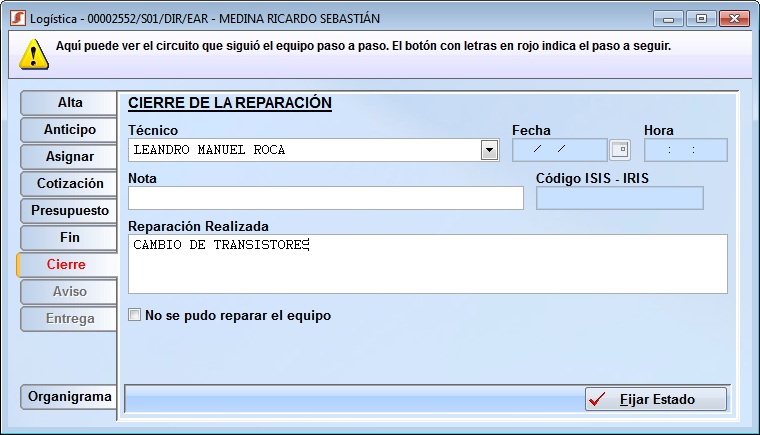Image resolution: width=760 pixels, height=435 pixels.
Task: Focus the Nota text field
Action: [326, 198]
